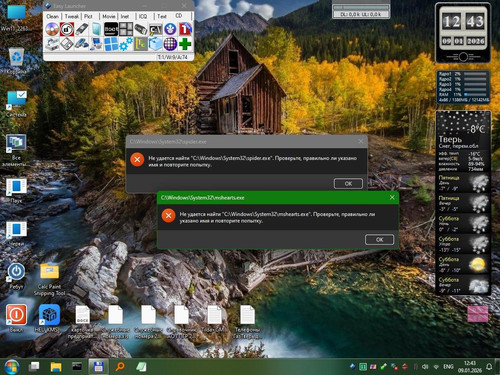Click the floppy disk taskbar icon

pyautogui.click(x=98, y=367)
